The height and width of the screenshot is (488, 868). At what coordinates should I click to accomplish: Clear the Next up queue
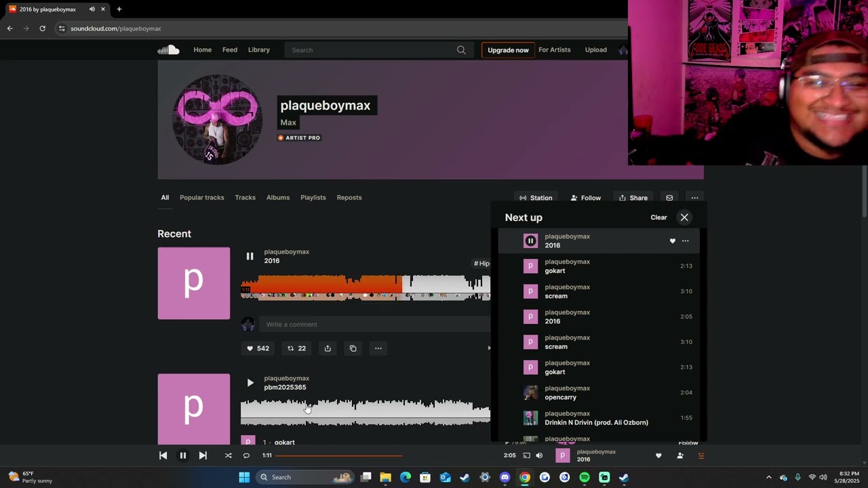tap(658, 218)
